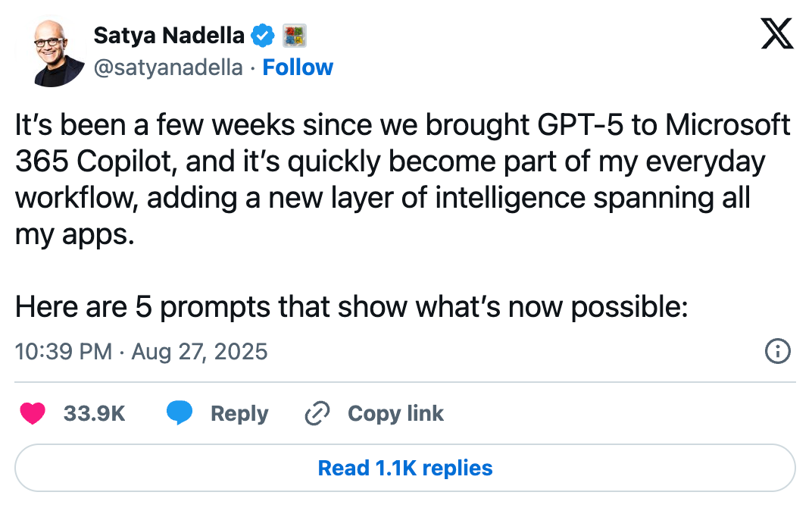Viewport: 812px width, 511px height.
Task: Click the chain link copy icon
Action: (317, 413)
